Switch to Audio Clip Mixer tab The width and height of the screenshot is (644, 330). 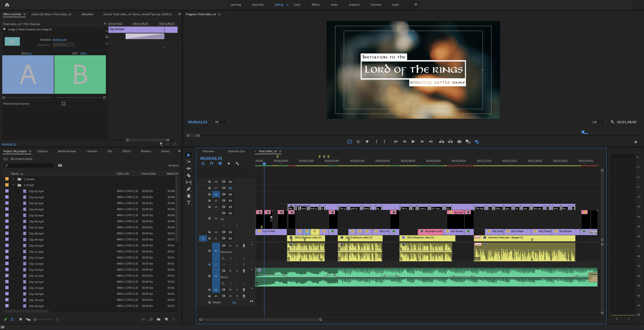(51, 14)
